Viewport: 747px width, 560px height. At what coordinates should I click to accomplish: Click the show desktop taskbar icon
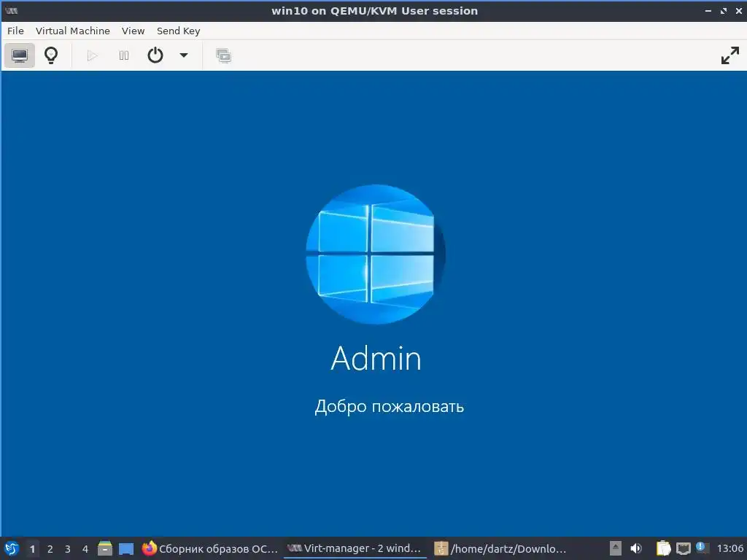(126, 549)
